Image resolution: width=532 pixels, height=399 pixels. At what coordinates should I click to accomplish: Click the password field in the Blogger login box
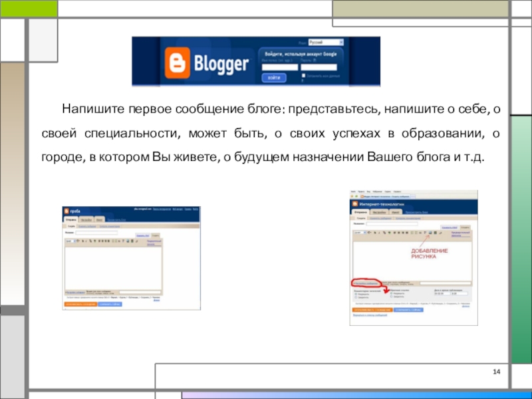[x=319, y=67]
